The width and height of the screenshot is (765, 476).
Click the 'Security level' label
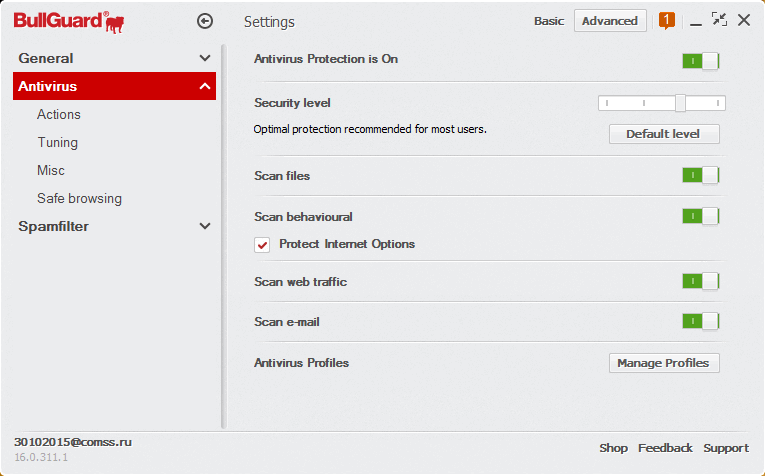tap(292, 103)
